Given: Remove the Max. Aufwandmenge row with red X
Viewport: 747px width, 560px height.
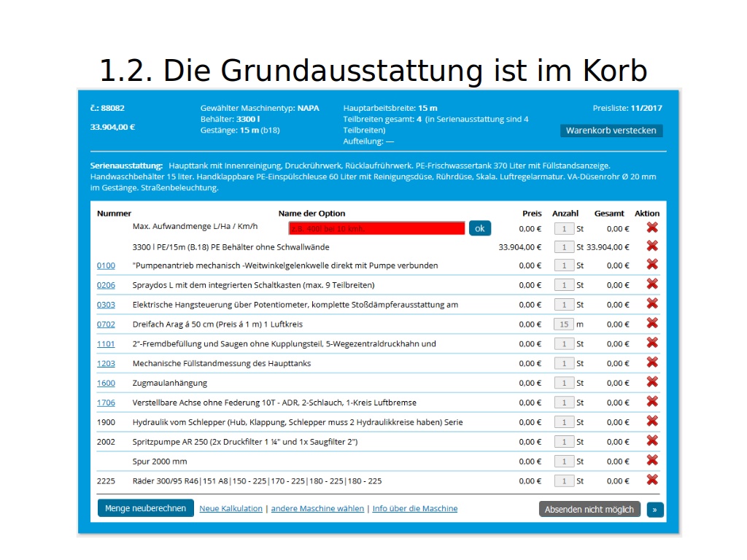Looking at the screenshot, I should coord(651,227).
